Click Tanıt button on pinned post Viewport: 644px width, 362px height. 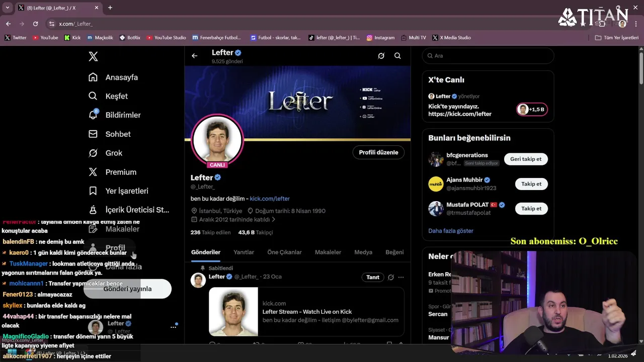(373, 277)
